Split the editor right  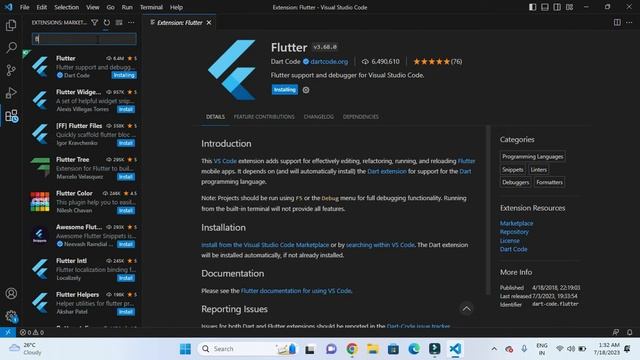tap(617, 22)
